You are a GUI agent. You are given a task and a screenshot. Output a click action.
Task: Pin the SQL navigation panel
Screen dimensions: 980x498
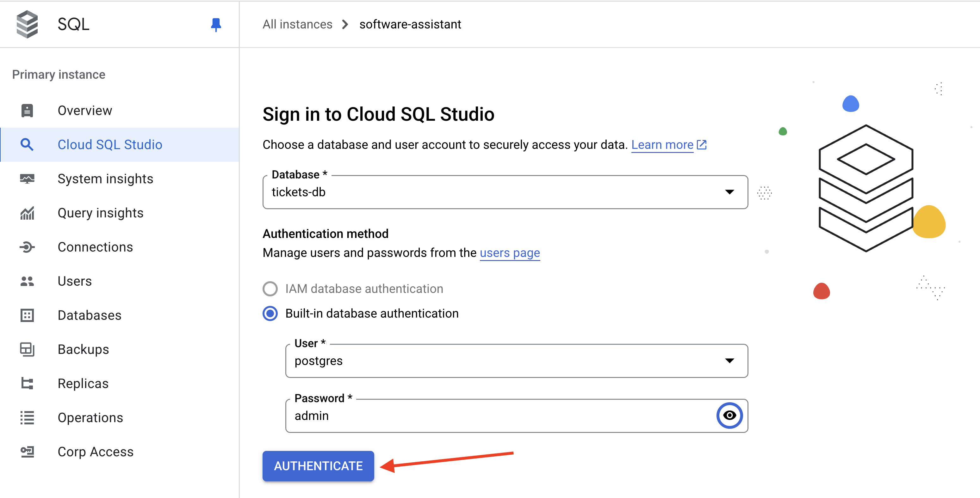tap(215, 24)
